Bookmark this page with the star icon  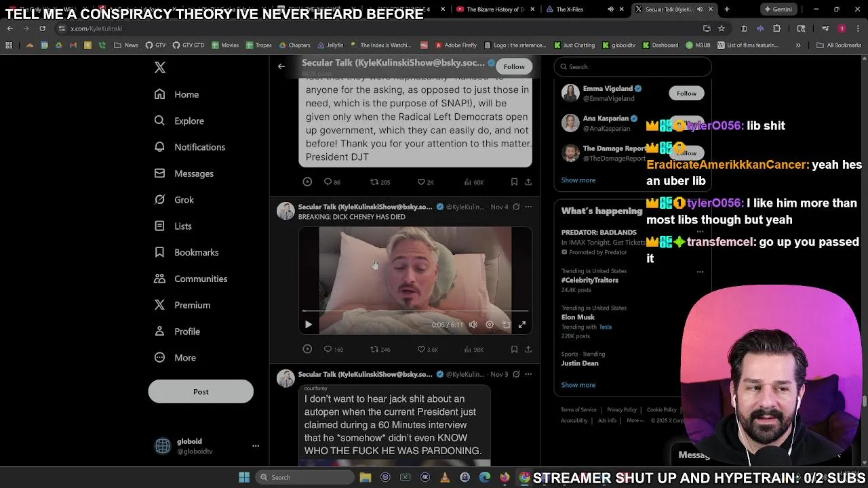pos(722,28)
